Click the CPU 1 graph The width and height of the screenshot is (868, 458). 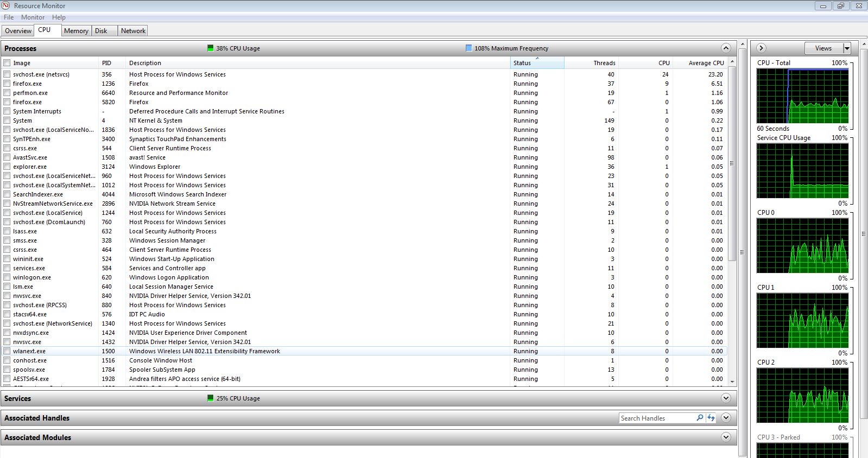[x=802, y=321]
